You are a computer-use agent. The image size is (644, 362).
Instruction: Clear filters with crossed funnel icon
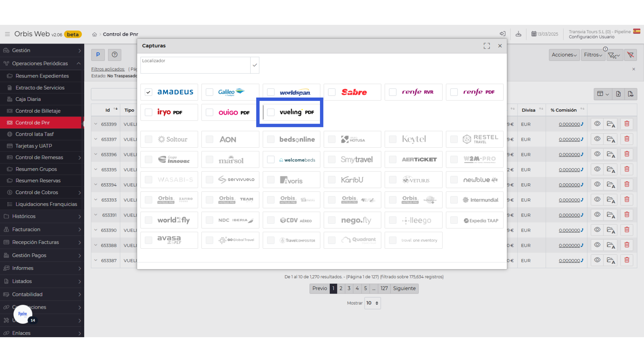click(631, 55)
